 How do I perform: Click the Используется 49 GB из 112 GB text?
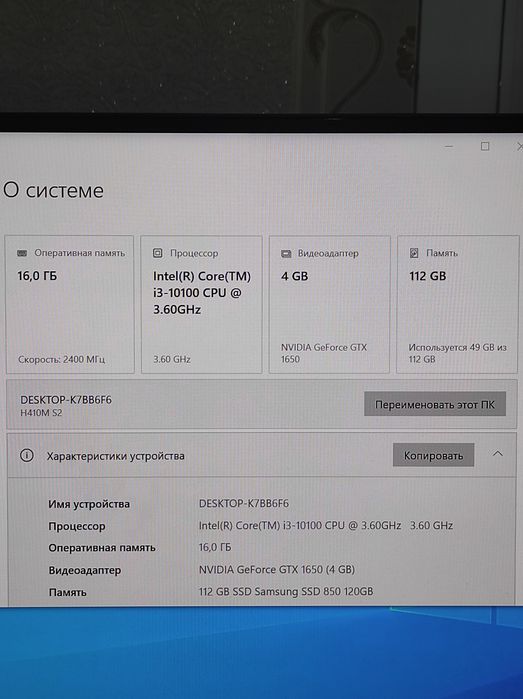click(x=457, y=353)
